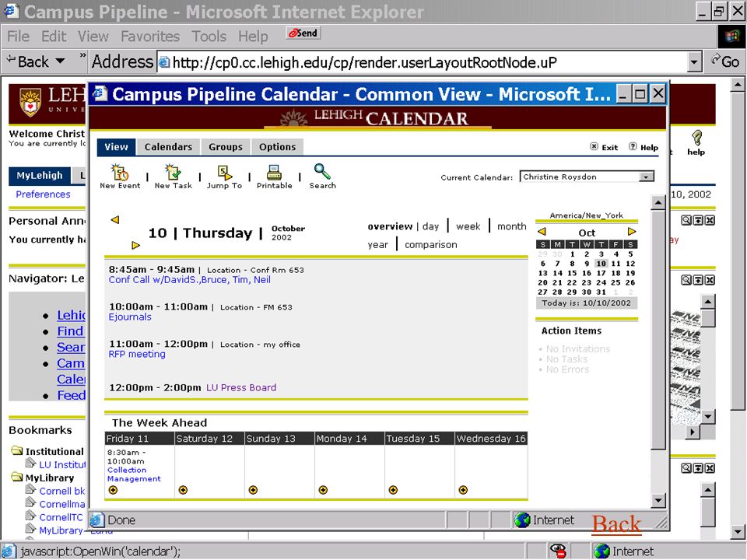Click the browser Back button
This screenshot has width=747, height=560.
tap(28, 61)
